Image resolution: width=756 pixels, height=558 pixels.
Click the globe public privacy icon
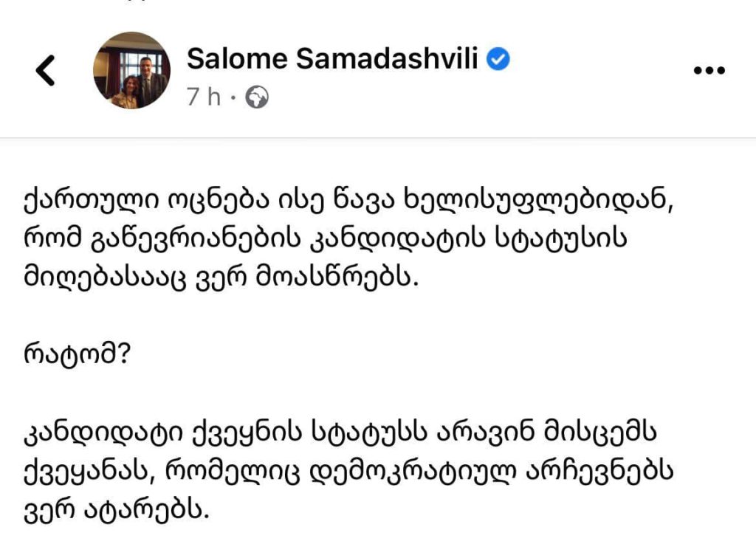[x=257, y=97]
